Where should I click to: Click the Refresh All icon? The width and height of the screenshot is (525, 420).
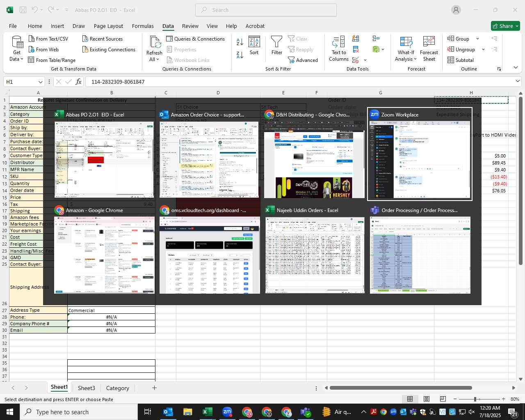click(155, 42)
